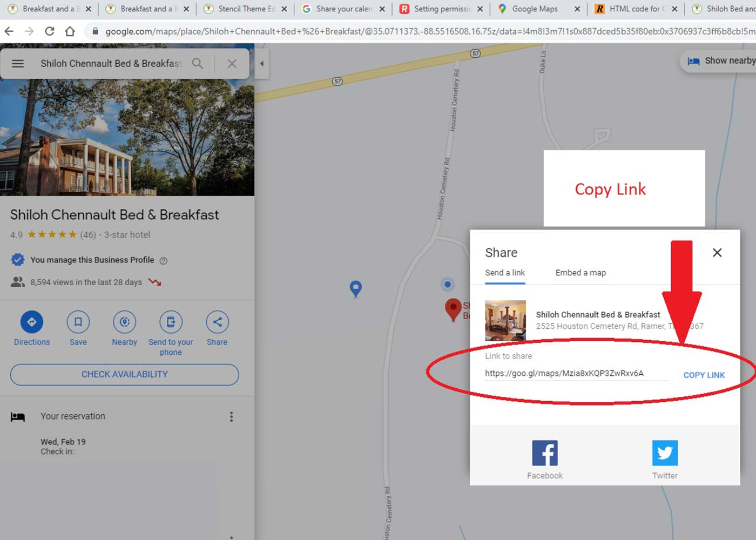Select the Send a link tab
756x540 pixels.
(x=505, y=273)
